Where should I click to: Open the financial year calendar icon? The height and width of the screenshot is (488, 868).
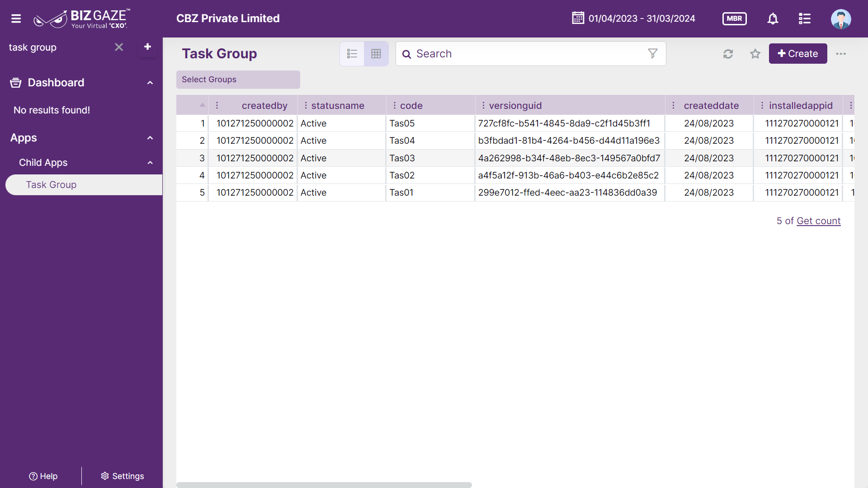pyautogui.click(x=578, y=18)
